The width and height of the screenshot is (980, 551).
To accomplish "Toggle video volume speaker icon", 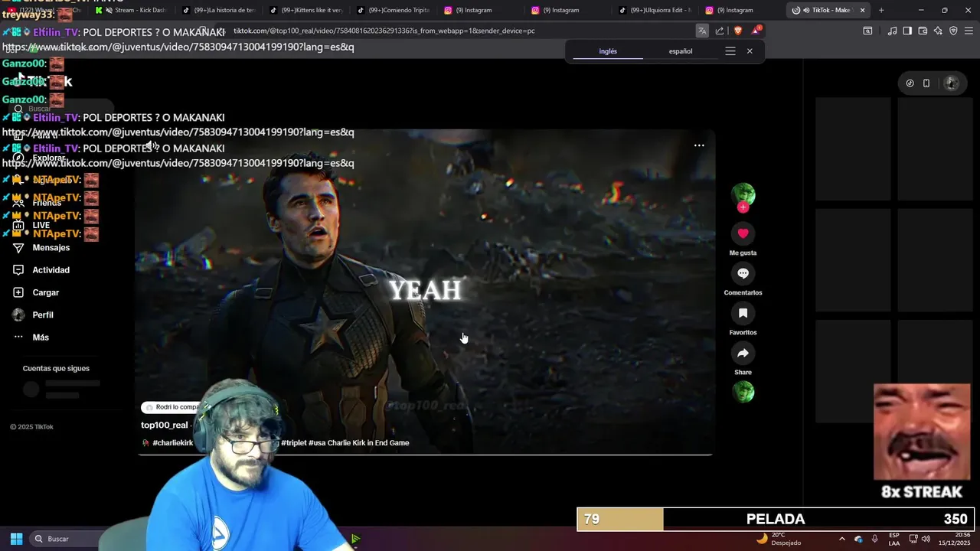I will (152, 145).
